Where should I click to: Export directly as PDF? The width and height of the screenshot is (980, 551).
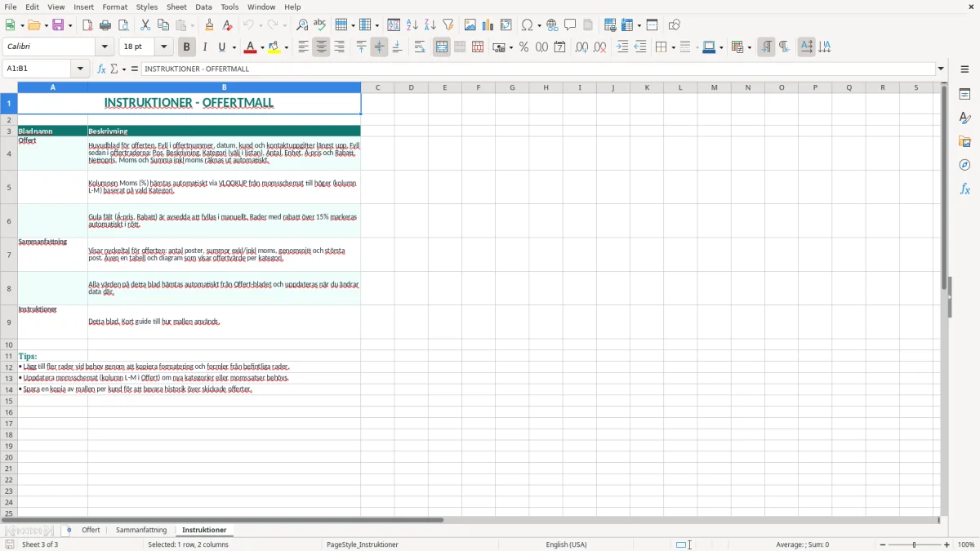click(x=87, y=25)
